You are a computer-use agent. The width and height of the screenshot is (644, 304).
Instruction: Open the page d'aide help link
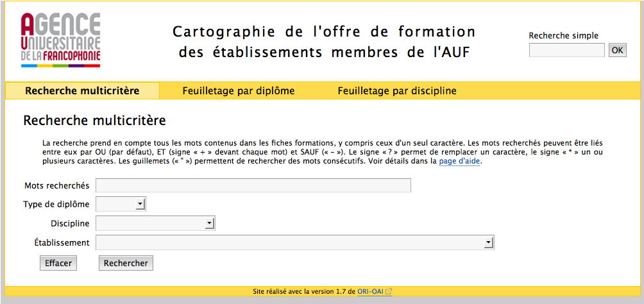(x=459, y=162)
